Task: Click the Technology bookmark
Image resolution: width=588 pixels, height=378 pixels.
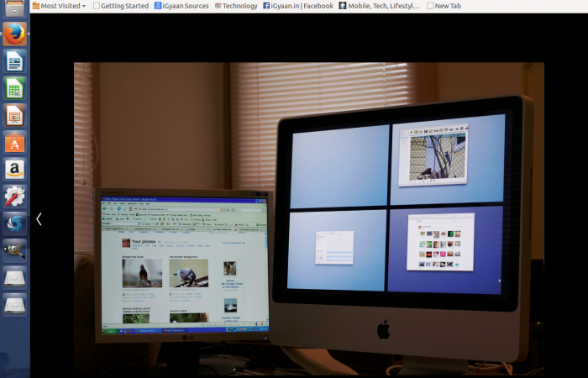Action: 236,6
